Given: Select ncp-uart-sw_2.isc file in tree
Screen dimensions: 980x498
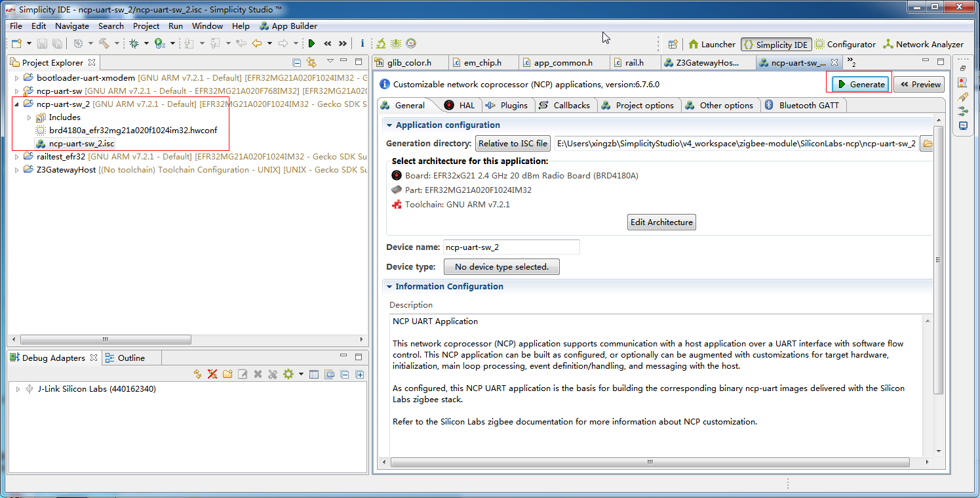Looking at the screenshot, I should point(75,143).
